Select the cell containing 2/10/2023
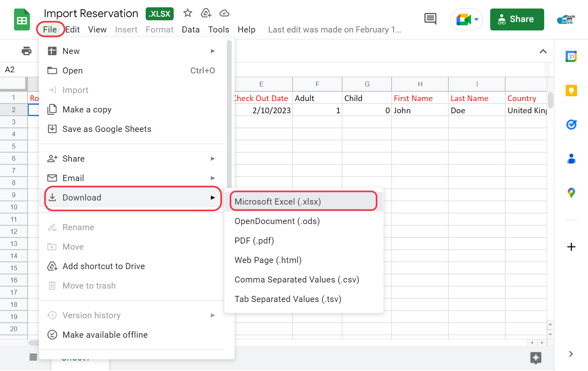The image size is (588, 371). pos(263,110)
